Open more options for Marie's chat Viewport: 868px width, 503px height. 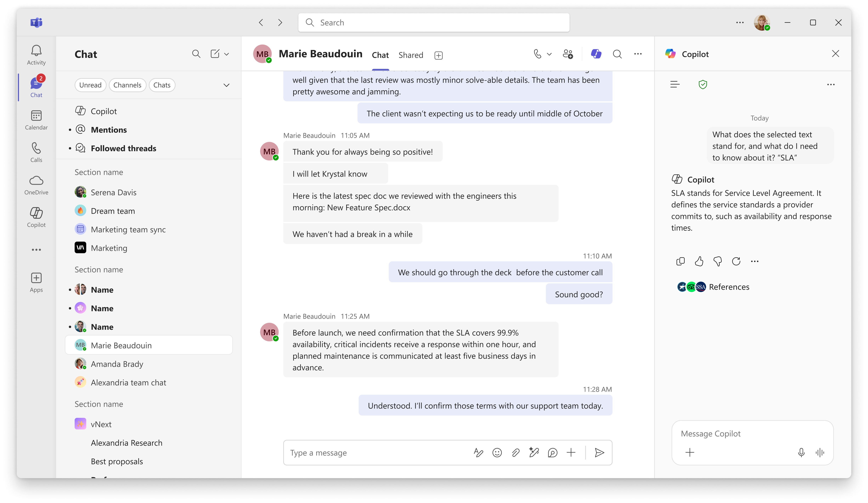click(x=638, y=54)
